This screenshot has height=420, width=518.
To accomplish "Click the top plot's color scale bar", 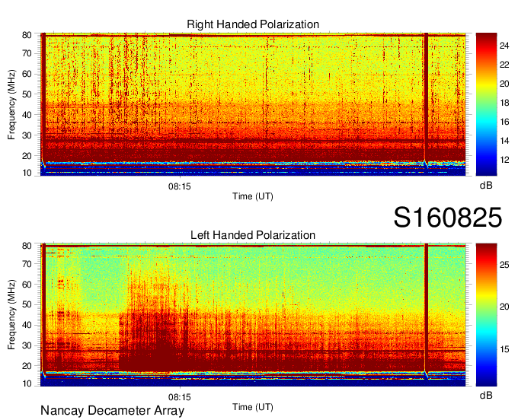I will click(x=486, y=104).
